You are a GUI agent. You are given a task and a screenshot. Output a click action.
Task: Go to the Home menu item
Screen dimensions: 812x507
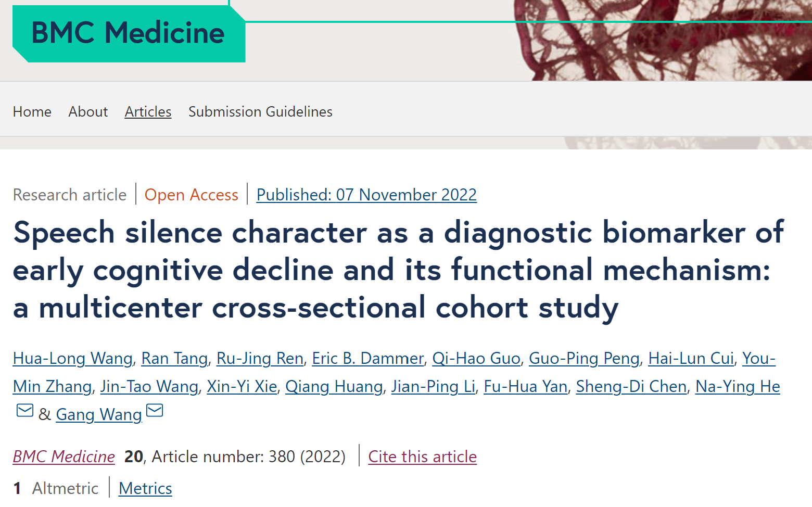coord(32,112)
